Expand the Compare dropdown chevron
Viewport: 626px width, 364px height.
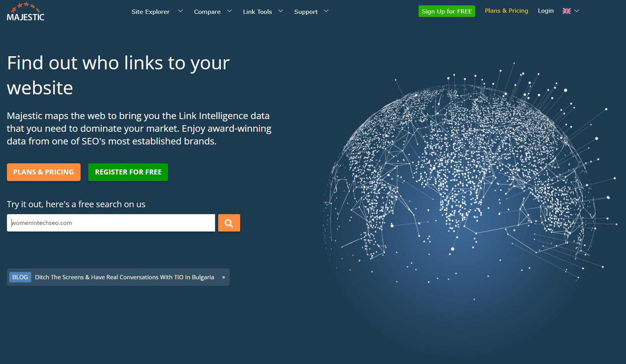click(229, 11)
